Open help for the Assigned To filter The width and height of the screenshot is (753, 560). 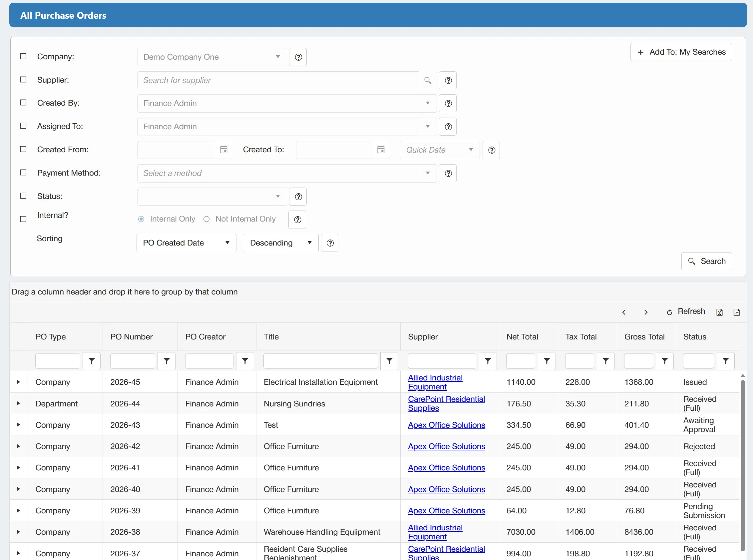[448, 127]
